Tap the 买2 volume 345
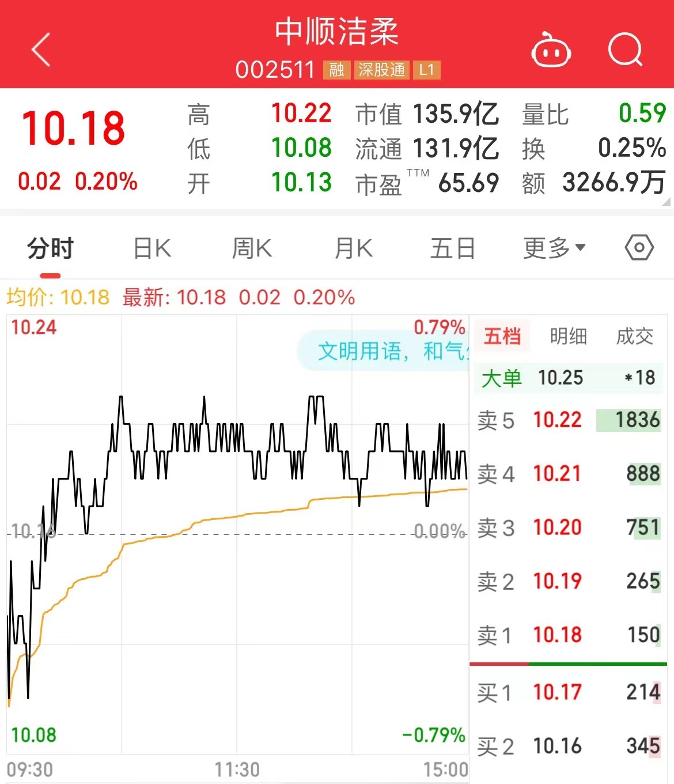Viewport: 674px width, 784px height. (643, 746)
